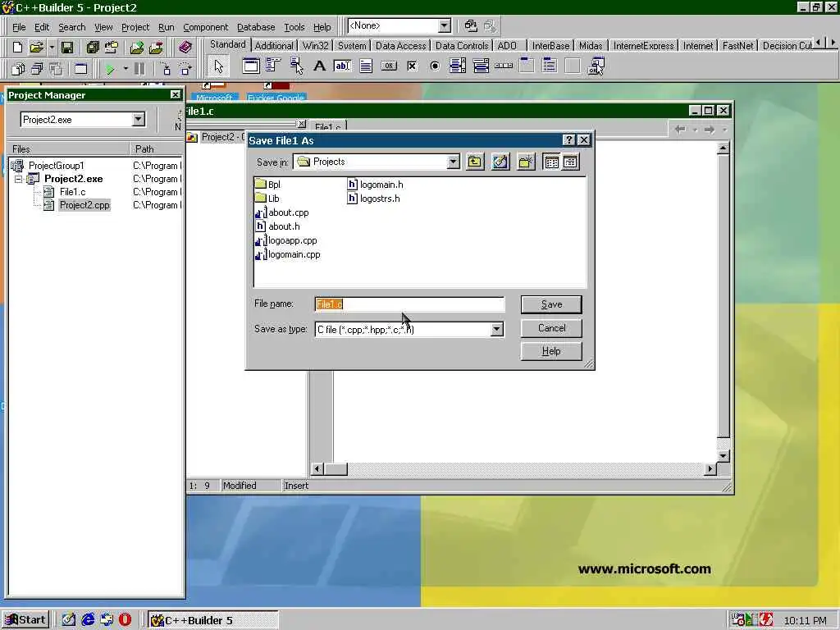Select the CheckBox component icon
Image resolution: width=840 pixels, height=630 pixels.
tap(412, 66)
